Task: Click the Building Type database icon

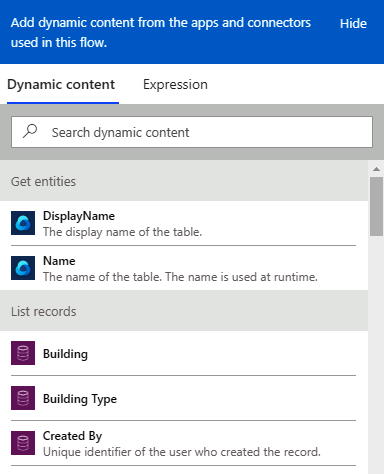Action: tap(23, 398)
